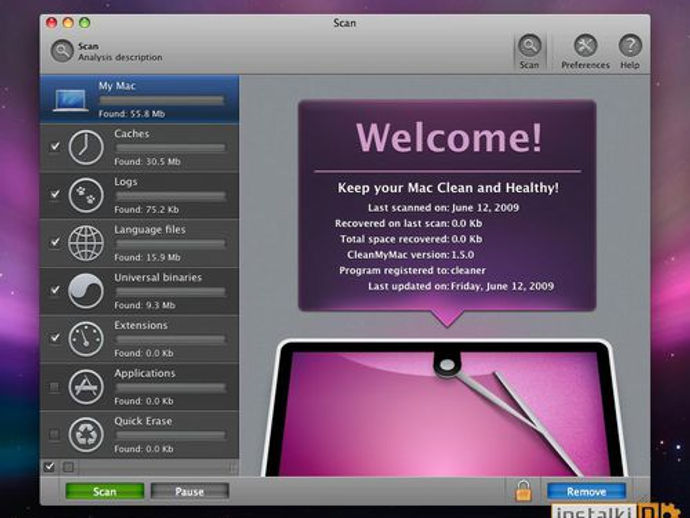
Task: Select the My Mac row title
Action: coord(117,86)
